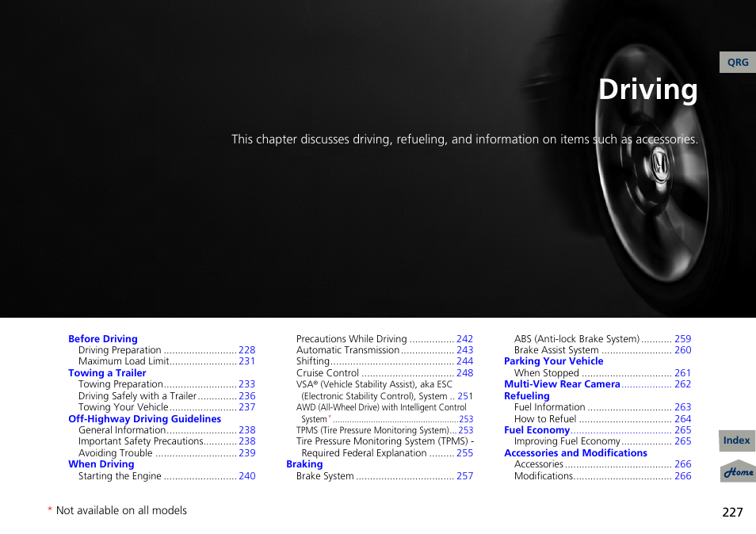Screen dimensions: 756x534
Task: Click the 'Towing Preparation' entry text
Action: (x=120, y=384)
